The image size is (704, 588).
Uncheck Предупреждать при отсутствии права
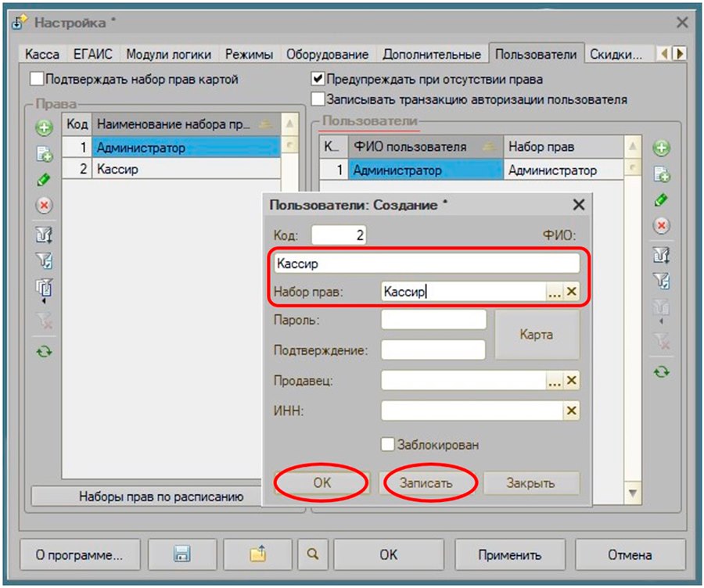coord(318,80)
